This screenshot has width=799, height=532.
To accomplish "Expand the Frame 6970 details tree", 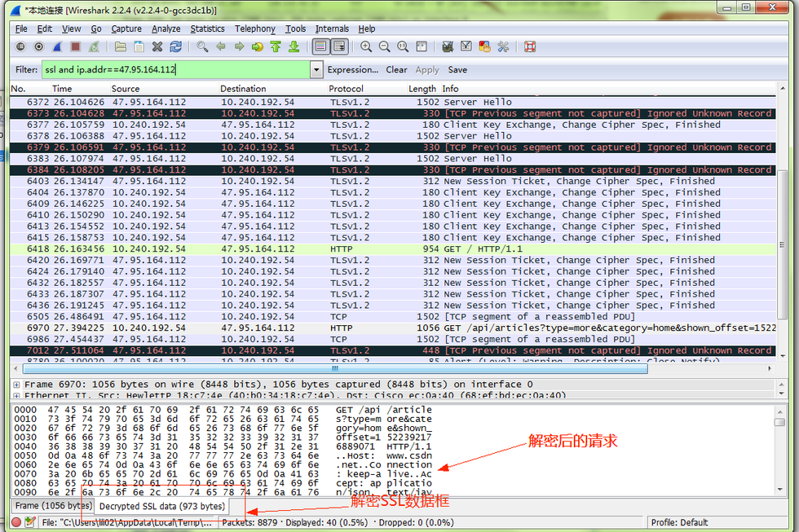I will [17, 385].
